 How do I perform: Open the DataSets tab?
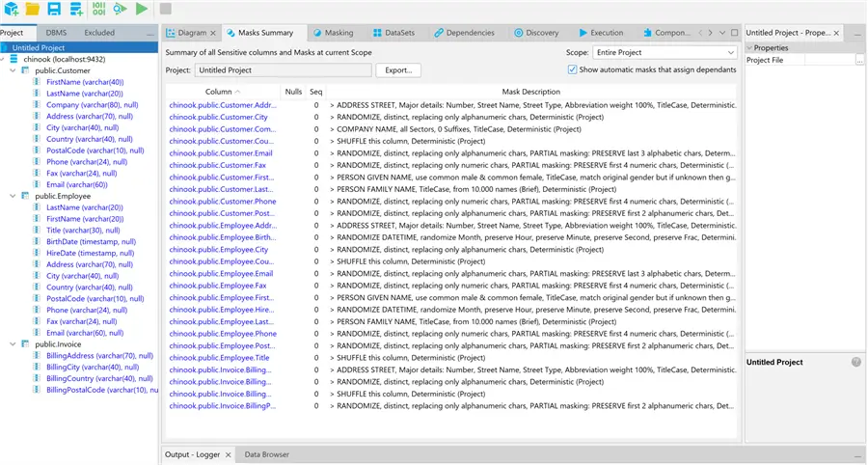click(393, 33)
